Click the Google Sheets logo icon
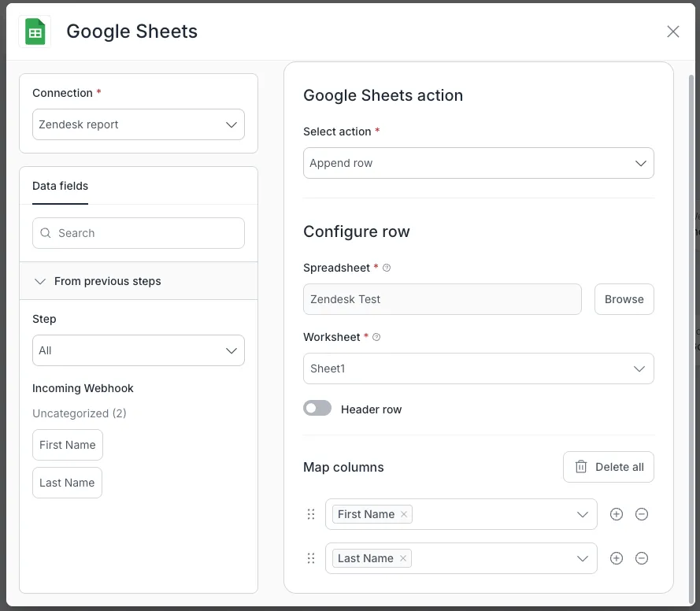Viewport: 700px width, 611px height. (x=35, y=31)
